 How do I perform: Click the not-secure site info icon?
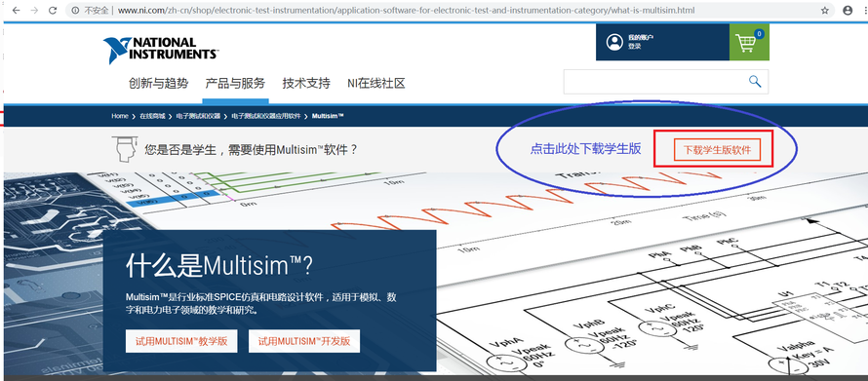tap(76, 11)
